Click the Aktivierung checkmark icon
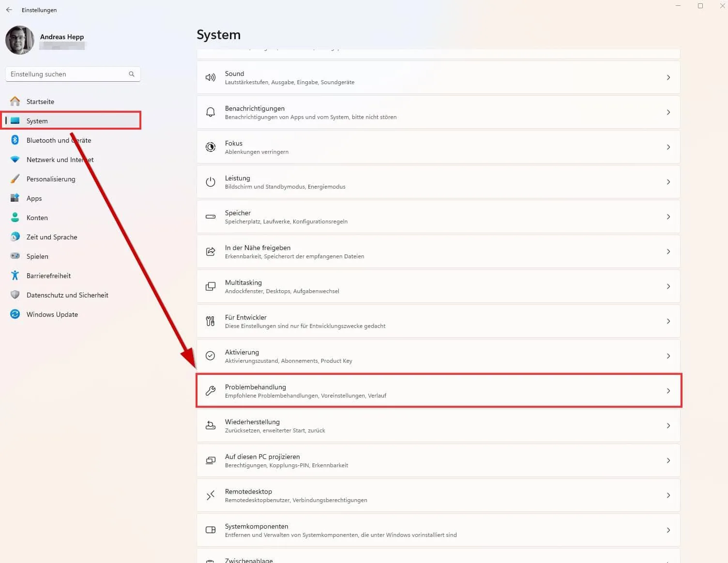The height and width of the screenshot is (563, 728). coord(211,356)
